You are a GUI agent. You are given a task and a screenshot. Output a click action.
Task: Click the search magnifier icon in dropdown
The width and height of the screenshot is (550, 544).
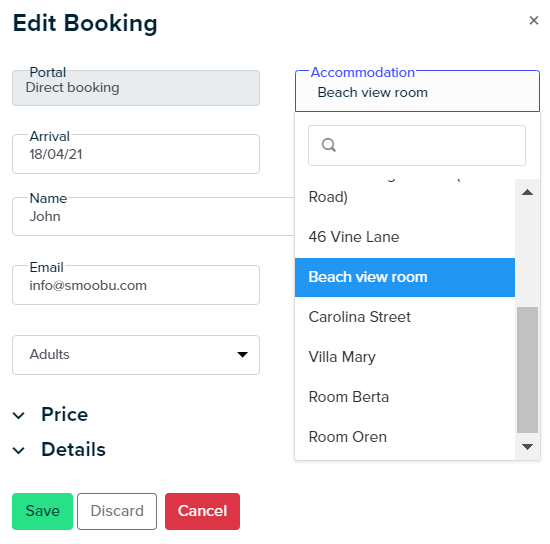[x=329, y=145]
